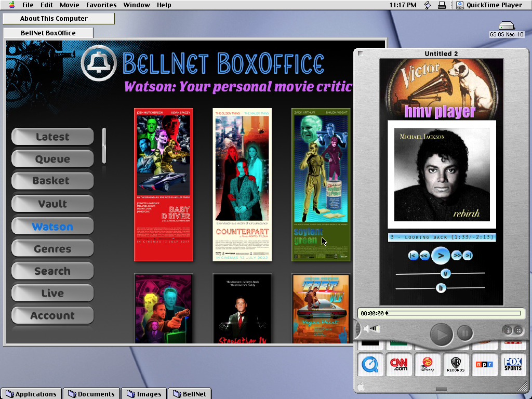Open the WB Records channel
This screenshot has width=532, height=399.
pos(456,364)
